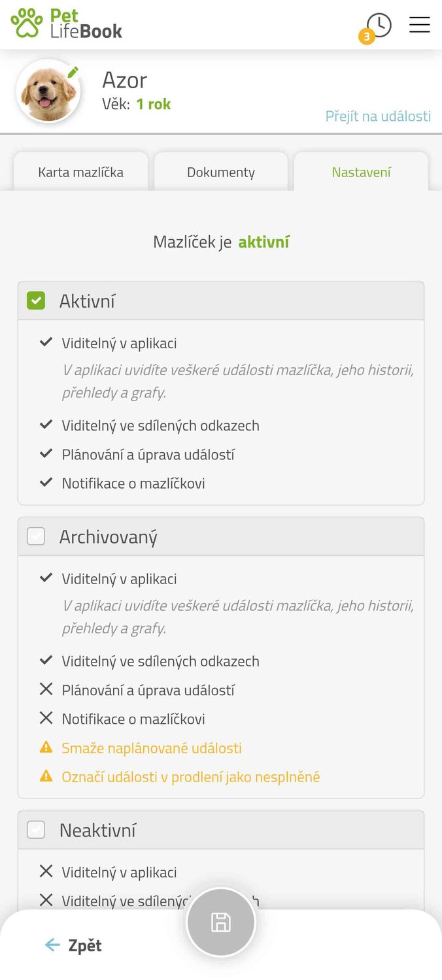The image size is (442, 980).
Task: Click the floppy disk save button
Action: [221, 923]
